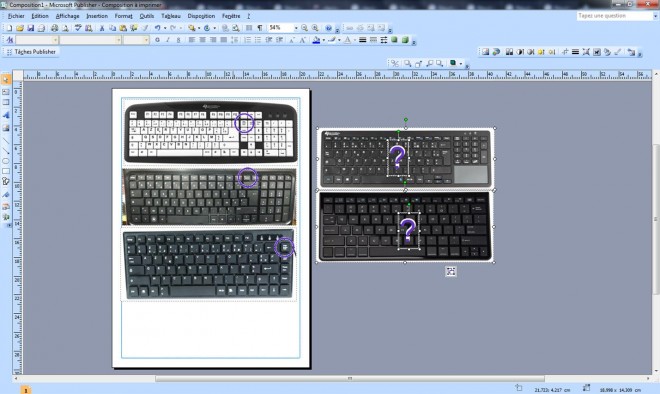The width and height of the screenshot is (660, 394).
Task: Select the Rectangle tool
Action: point(6,171)
